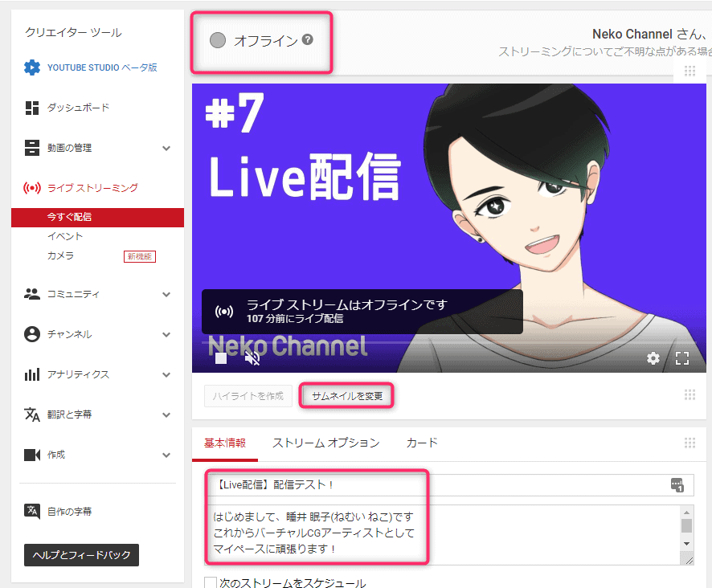Click the 自作の字幕 translate icon
Viewport: 712px width, 588px height.
pyautogui.click(x=32, y=511)
